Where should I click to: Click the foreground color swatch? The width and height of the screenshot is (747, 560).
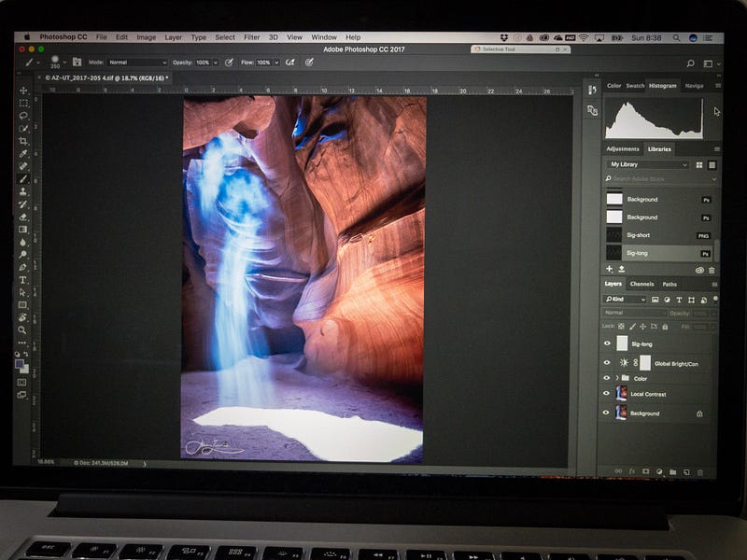click(21, 365)
